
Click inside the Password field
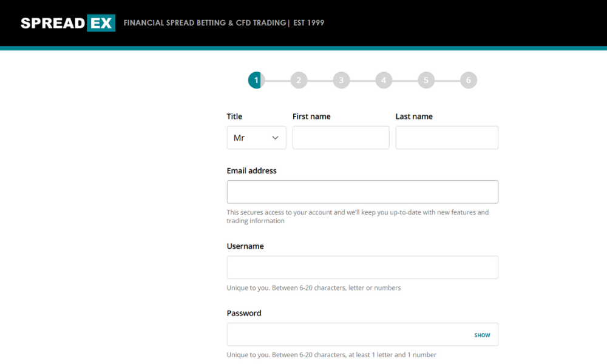346,334
